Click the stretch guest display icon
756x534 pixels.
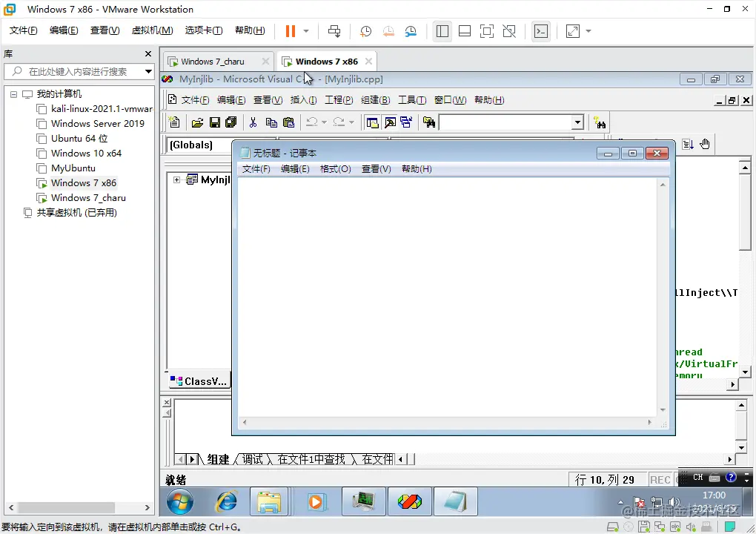point(572,31)
